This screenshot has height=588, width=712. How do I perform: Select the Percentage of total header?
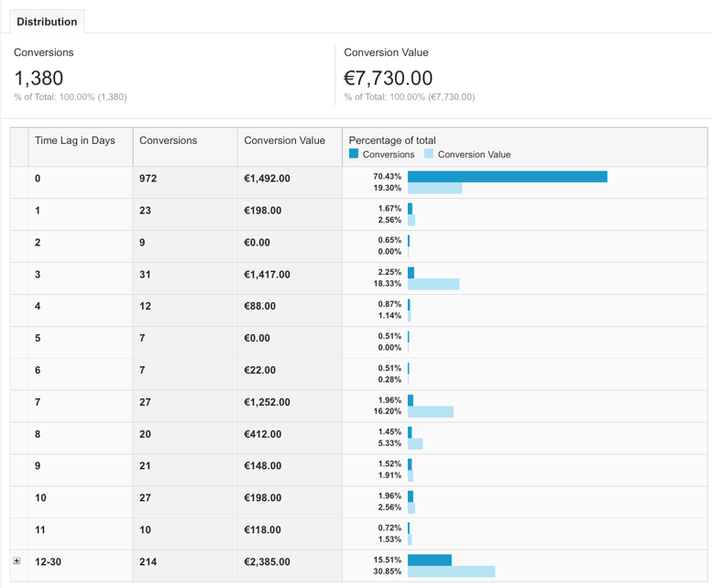pos(392,140)
